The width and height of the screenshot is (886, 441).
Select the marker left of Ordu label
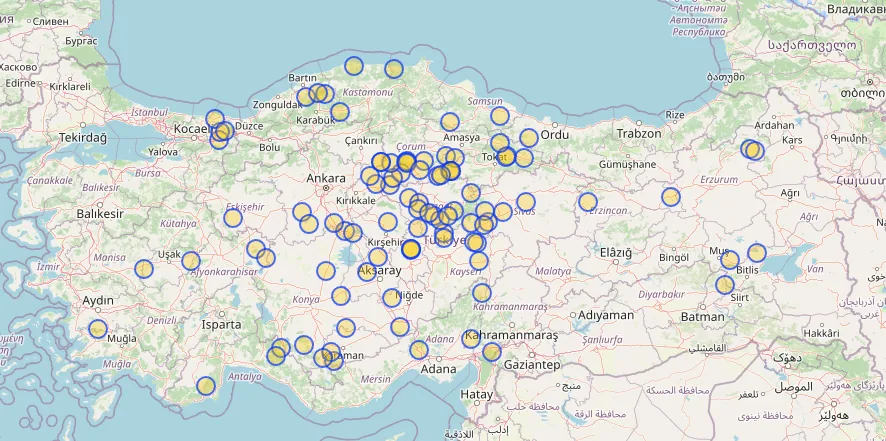tap(528, 138)
